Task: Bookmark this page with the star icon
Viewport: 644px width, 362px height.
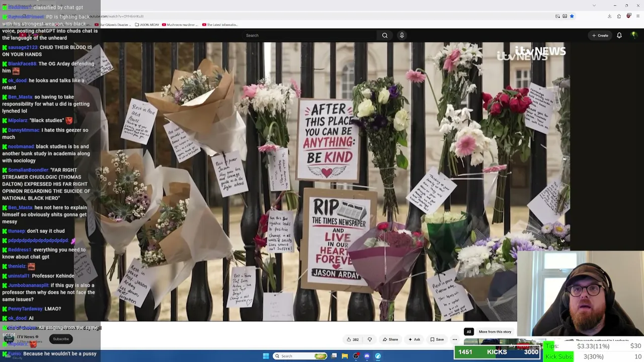Action: [x=572, y=16]
